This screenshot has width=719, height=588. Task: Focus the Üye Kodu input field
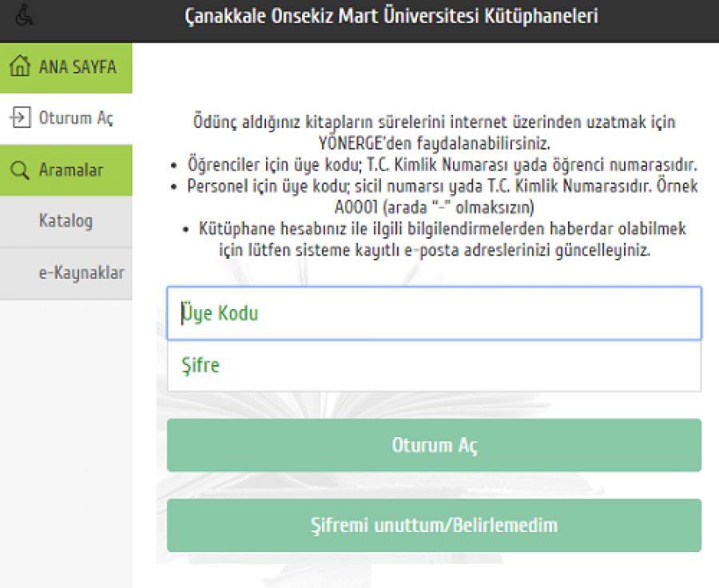click(x=435, y=313)
